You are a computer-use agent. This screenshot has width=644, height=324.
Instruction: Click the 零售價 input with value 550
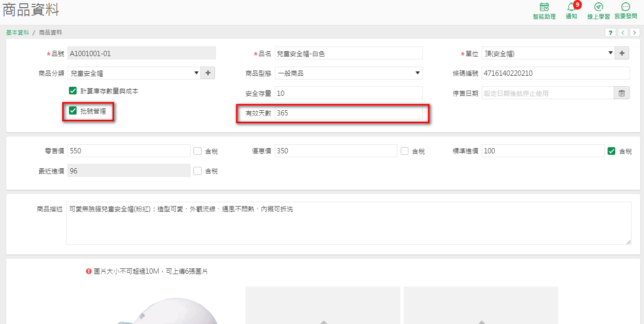pos(129,151)
